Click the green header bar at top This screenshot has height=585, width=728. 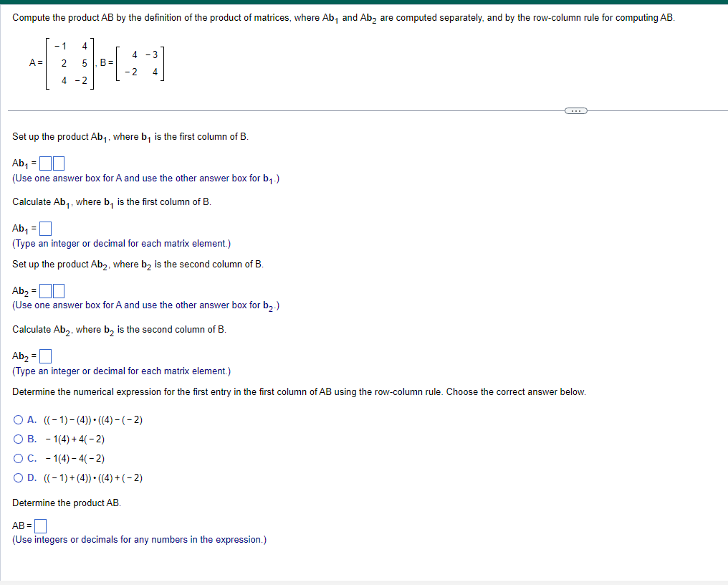pos(364,2)
